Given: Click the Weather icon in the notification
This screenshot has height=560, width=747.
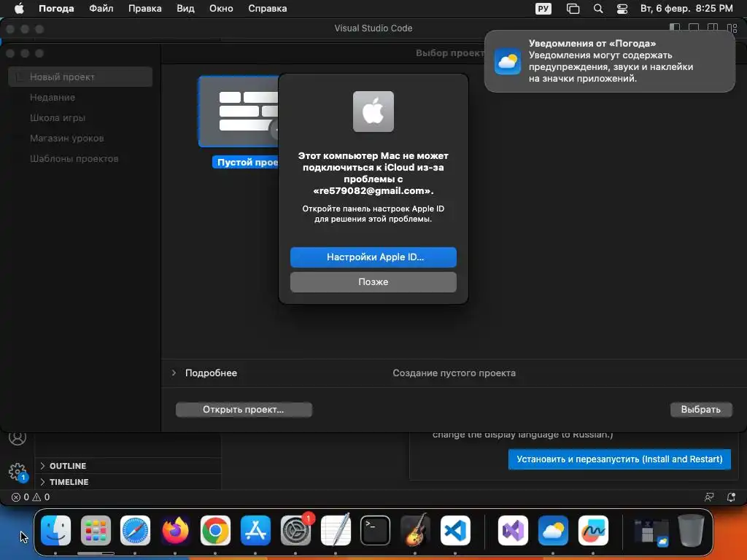Looking at the screenshot, I should [508, 61].
